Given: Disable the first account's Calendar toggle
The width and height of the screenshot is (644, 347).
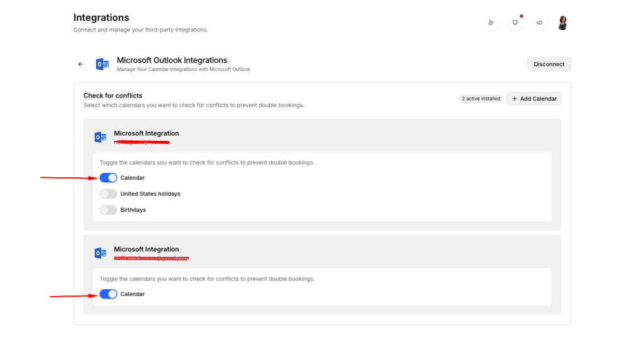Looking at the screenshot, I should (x=108, y=178).
